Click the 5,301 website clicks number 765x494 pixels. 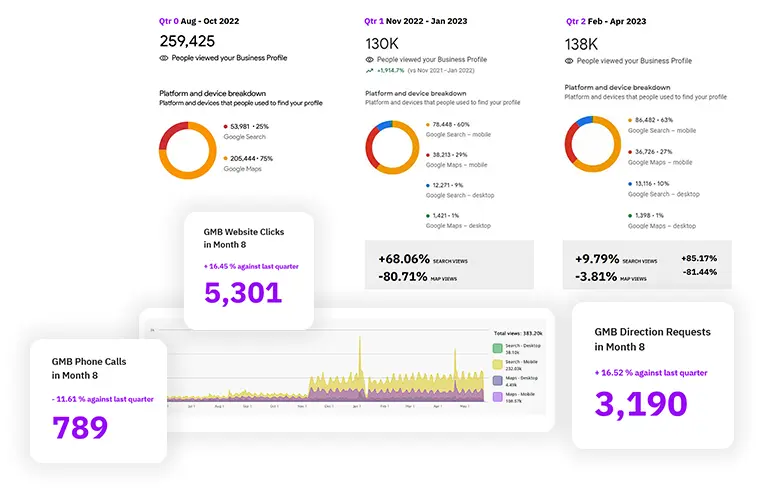click(243, 293)
